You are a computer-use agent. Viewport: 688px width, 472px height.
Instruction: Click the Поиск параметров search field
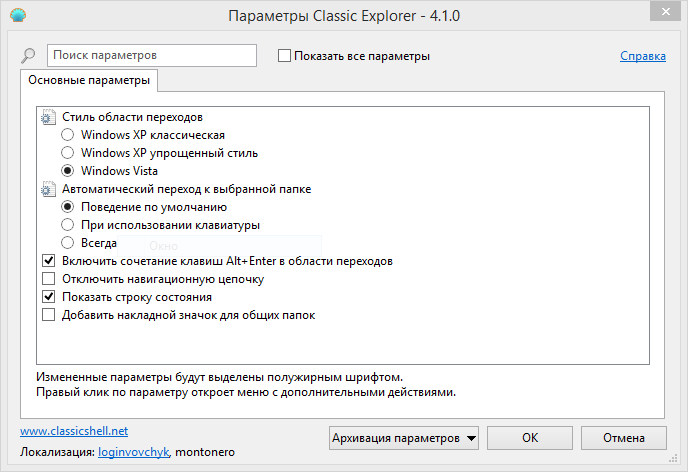pyautogui.click(x=151, y=56)
